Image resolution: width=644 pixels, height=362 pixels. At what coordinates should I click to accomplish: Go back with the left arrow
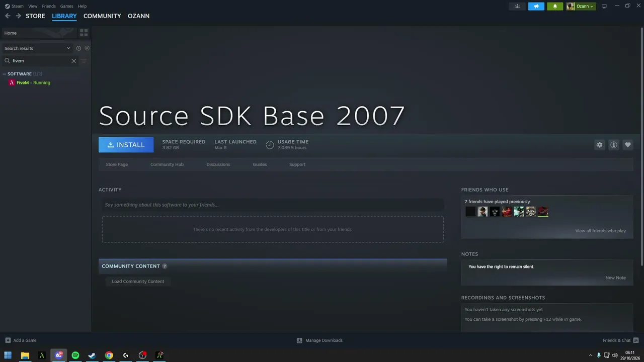pos(8,16)
